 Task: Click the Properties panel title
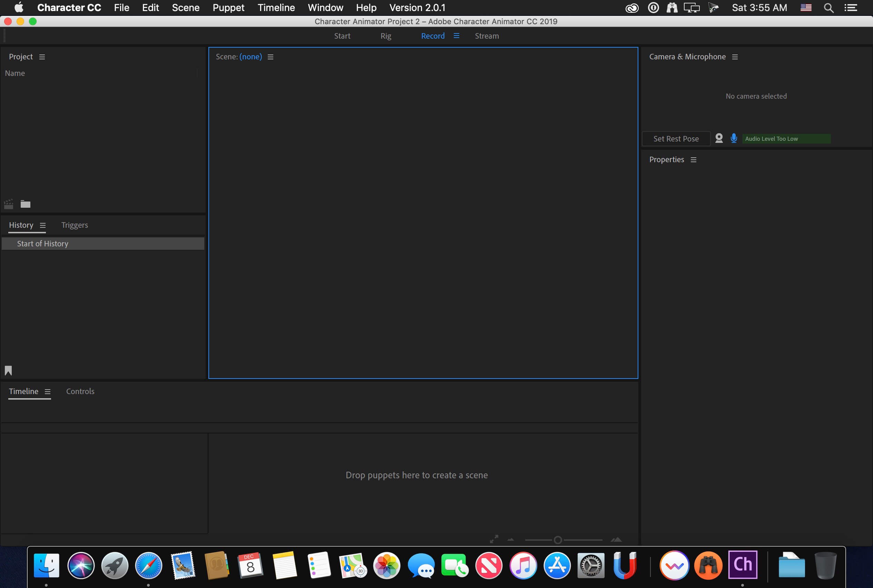pyautogui.click(x=666, y=159)
